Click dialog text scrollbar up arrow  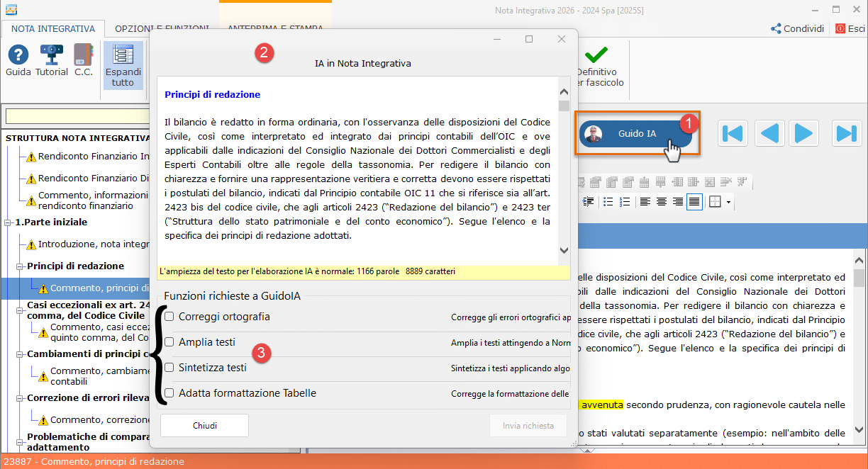pyautogui.click(x=564, y=92)
